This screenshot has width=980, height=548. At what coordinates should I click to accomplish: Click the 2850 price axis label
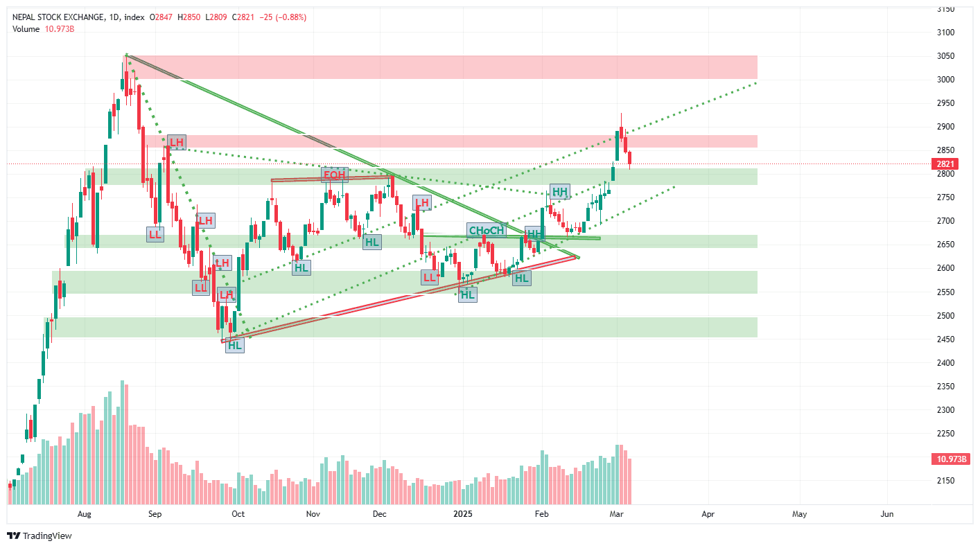point(946,150)
